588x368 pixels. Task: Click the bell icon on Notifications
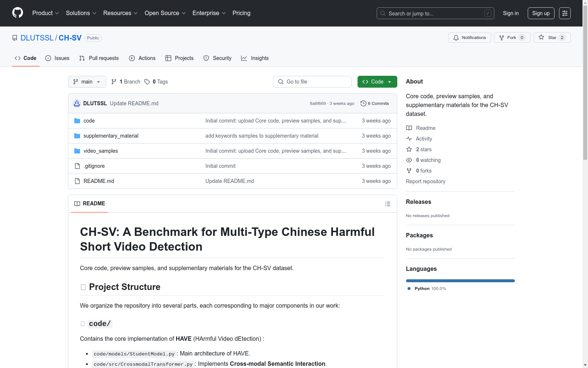pos(456,38)
